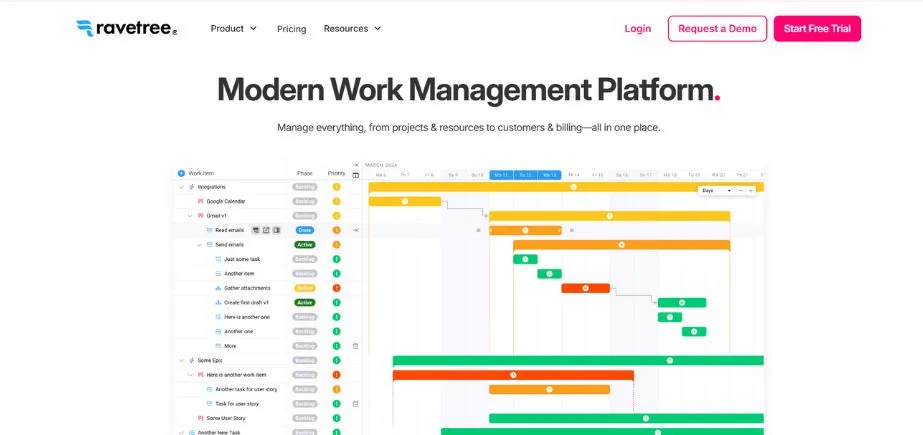Click the blue add Work Item icon
Screen dimensions: 923x435
tap(181, 173)
